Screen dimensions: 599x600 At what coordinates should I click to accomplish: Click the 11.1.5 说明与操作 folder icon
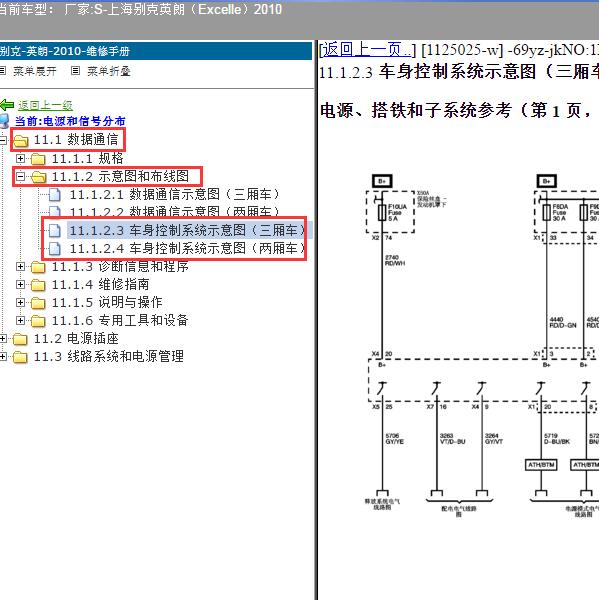tap(38, 303)
